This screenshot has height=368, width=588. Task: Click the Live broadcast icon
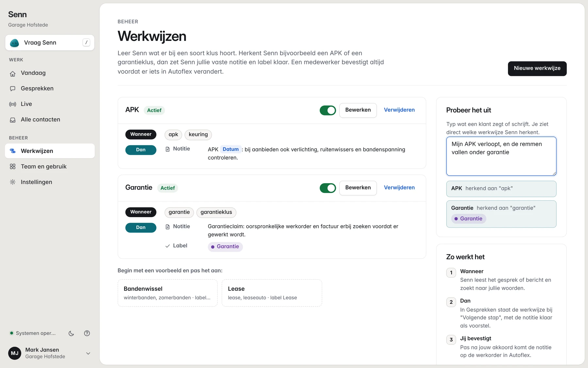click(13, 104)
